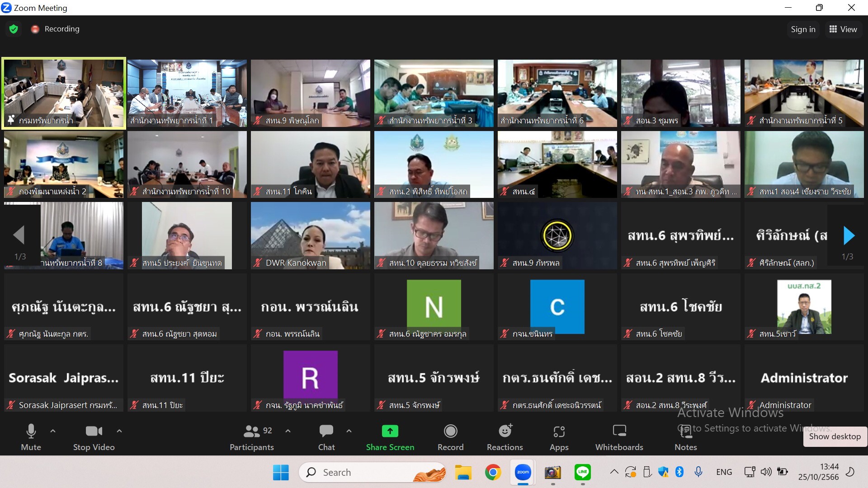Open the Whiteboards icon
The image size is (868, 488).
coord(619,431)
